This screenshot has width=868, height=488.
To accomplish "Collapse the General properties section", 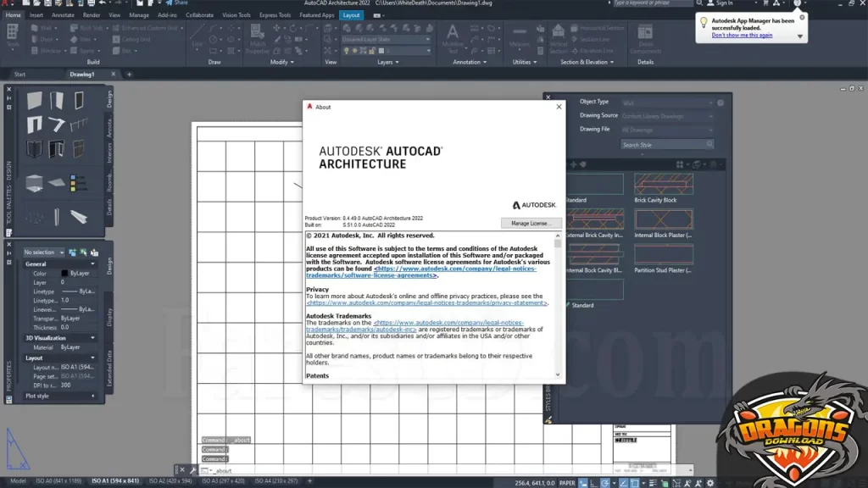I will click(93, 264).
